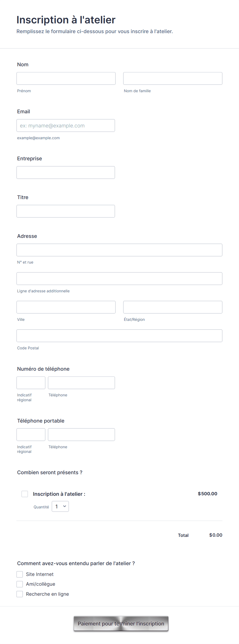Image resolution: width=239 pixels, height=644 pixels.
Task: Select the Nom de famille field
Action: coord(172,78)
